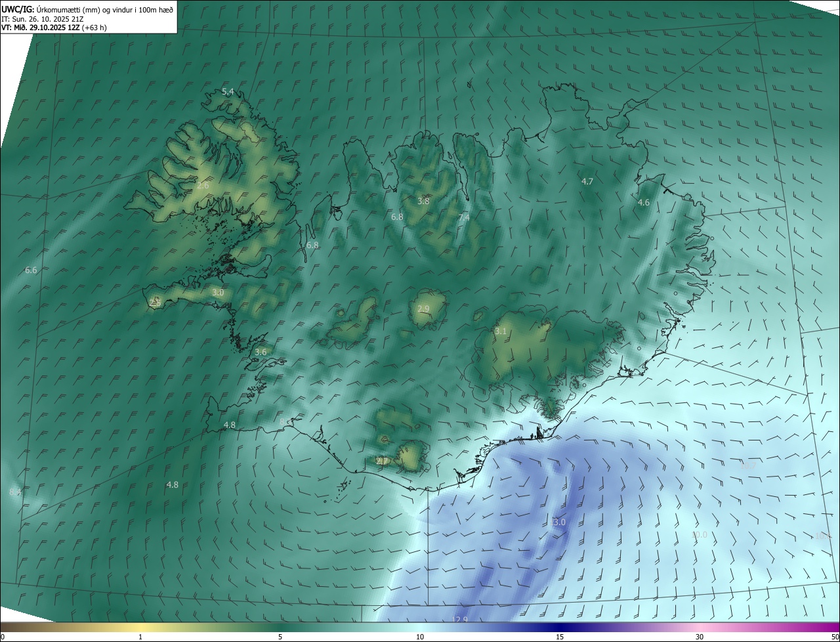Click the colorbar tick label 15
840x642 pixels.
click(560, 637)
